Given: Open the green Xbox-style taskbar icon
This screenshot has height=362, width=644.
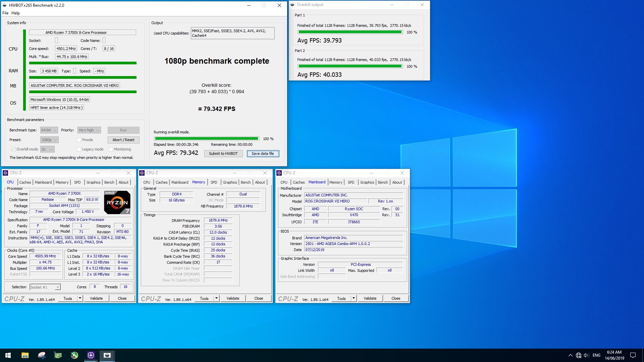Looking at the screenshot, I should pyautogui.click(x=74, y=355).
